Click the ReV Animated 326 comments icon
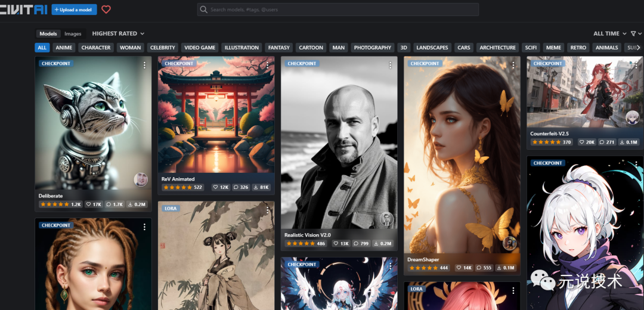644x310 pixels. pos(236,187)
